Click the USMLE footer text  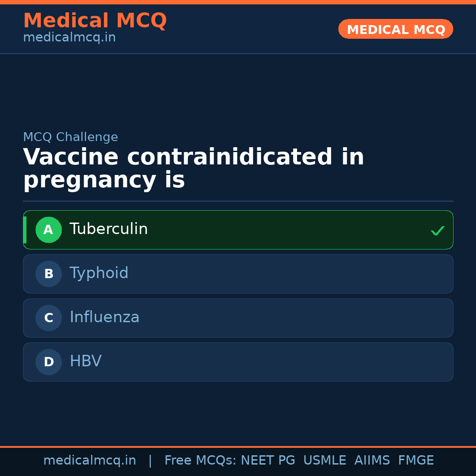click(324, 461)
